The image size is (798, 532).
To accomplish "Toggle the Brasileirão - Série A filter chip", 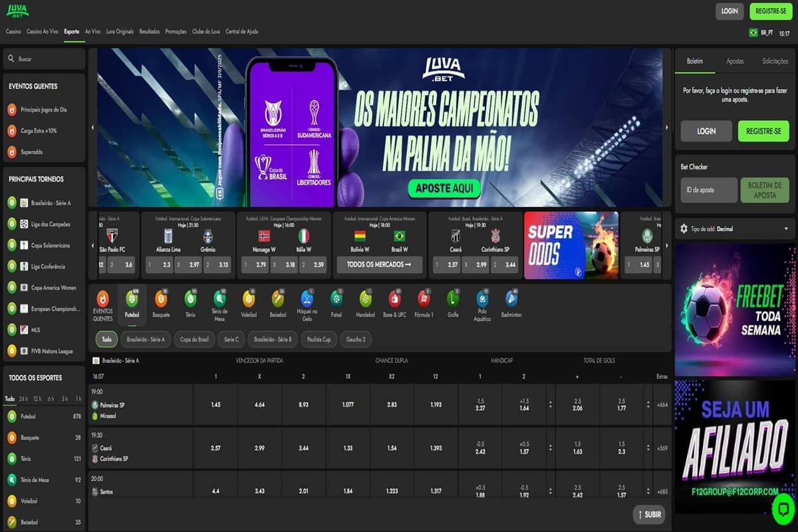I will (x=145, y=339).
